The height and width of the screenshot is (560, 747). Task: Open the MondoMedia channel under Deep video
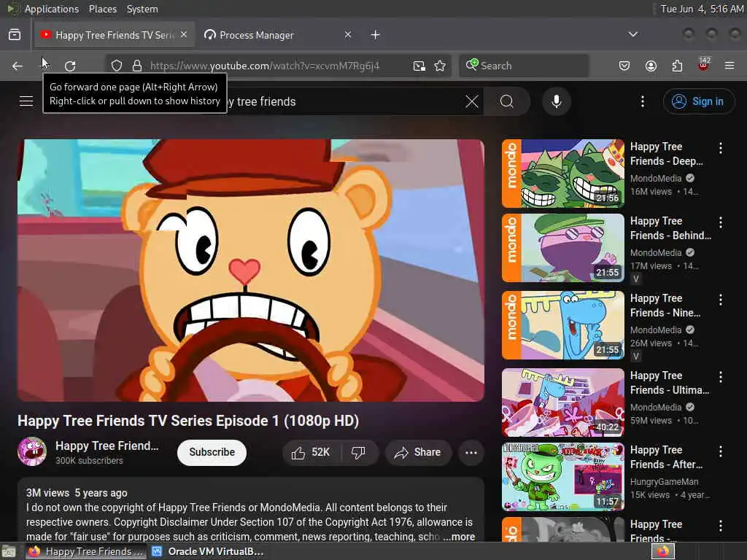click(x=656, y=178)
